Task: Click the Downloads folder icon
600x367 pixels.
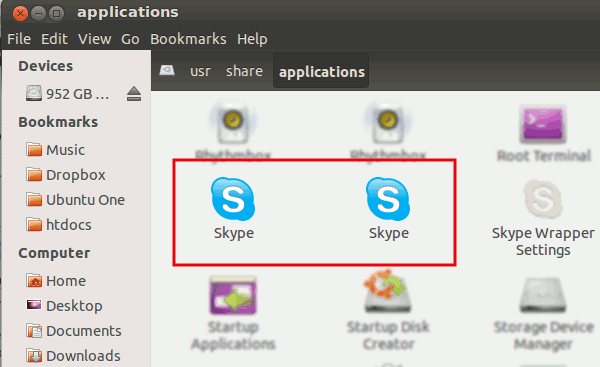Action: 34,356
